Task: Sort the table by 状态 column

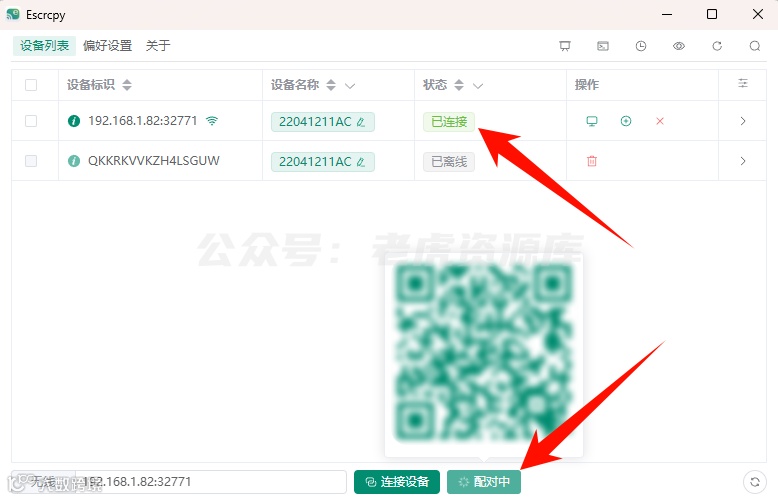Action: click(459, 85)
